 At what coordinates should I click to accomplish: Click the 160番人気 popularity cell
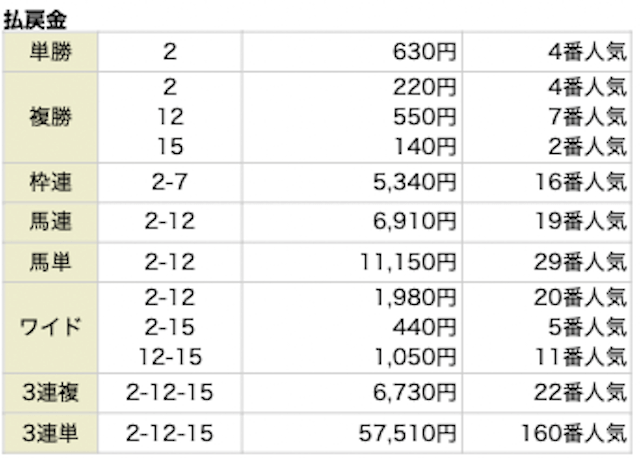[574, 433]
